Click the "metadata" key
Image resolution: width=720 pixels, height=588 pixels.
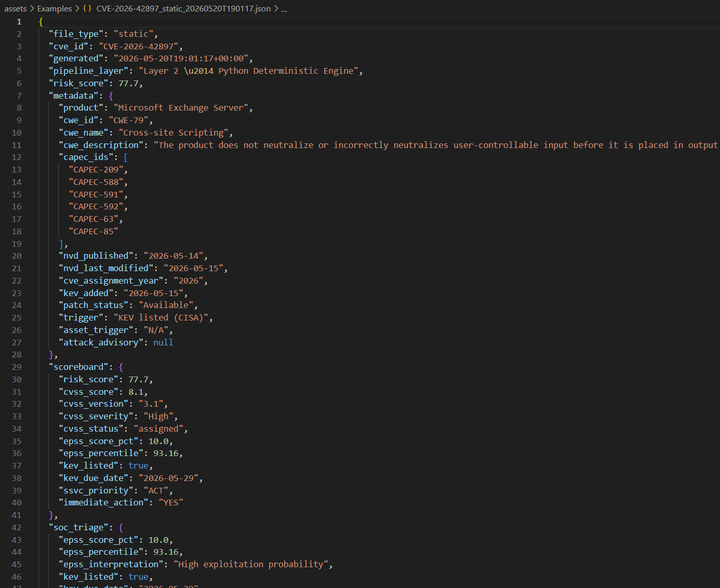(74, 96)
